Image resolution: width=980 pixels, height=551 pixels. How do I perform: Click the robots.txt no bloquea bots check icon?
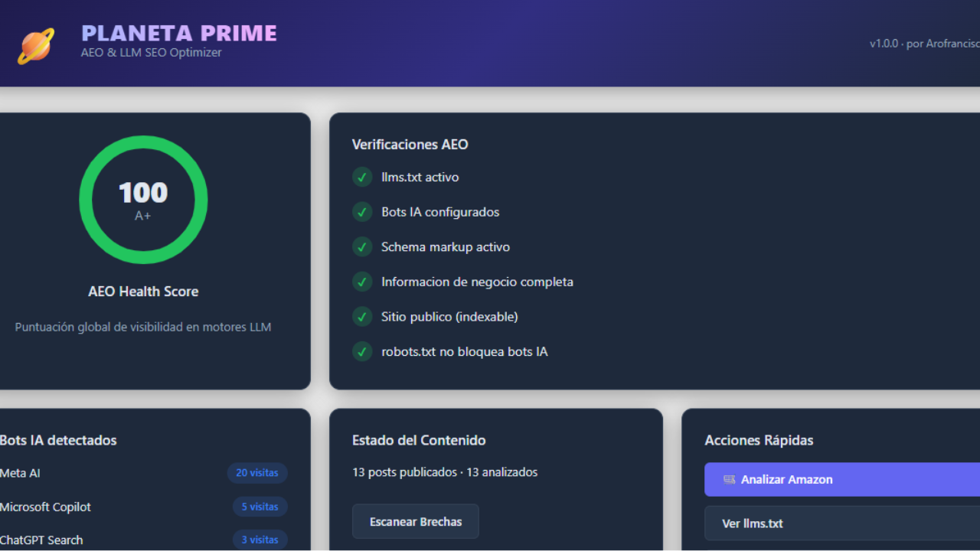[x=362, y=352]
